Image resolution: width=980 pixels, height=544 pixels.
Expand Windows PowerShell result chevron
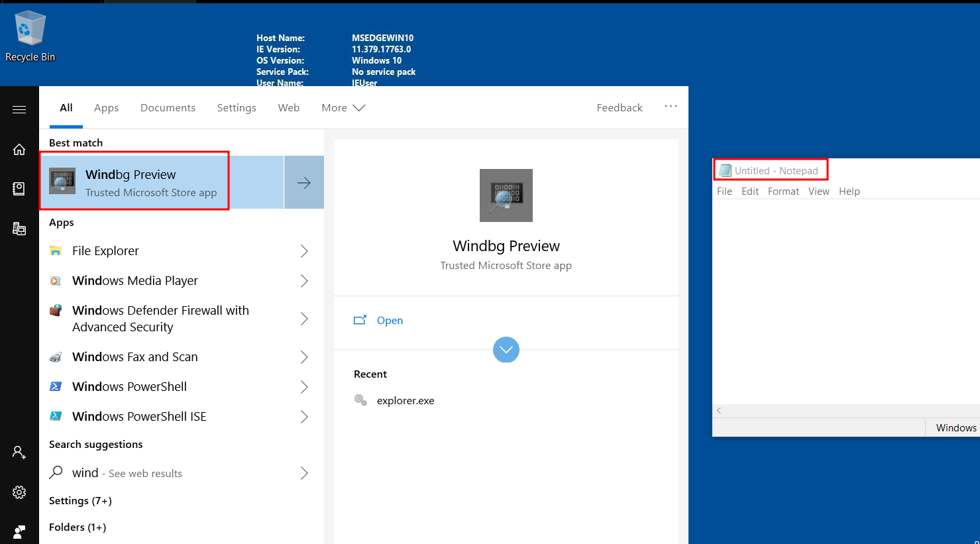click(304, 386)
